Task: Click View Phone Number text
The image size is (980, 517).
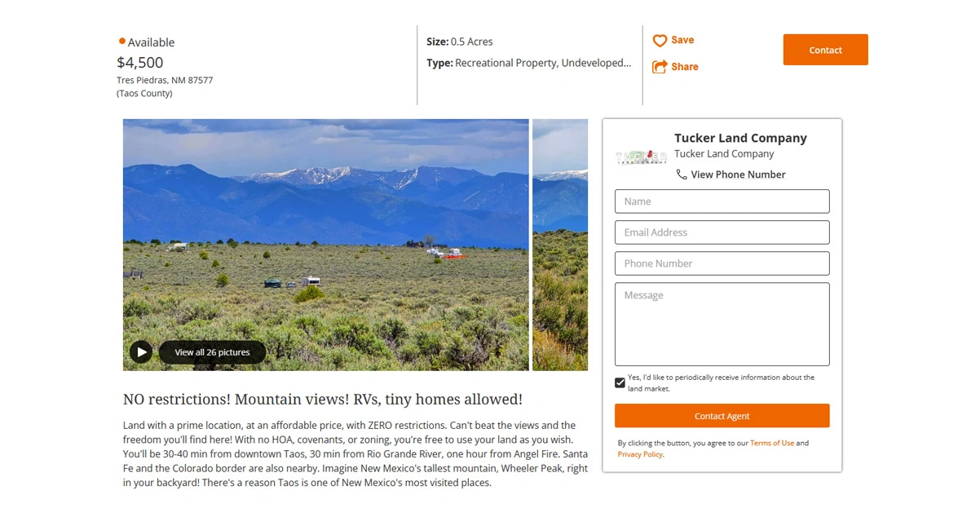Action: [738, 175]
